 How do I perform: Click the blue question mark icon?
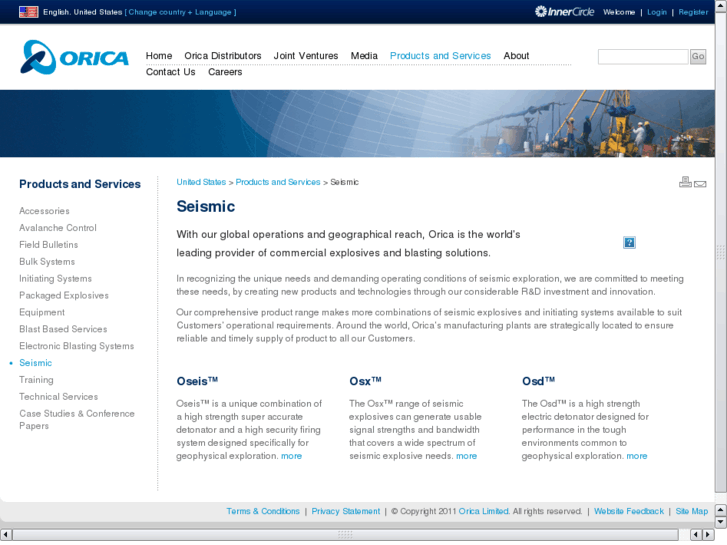click(629, 243)
